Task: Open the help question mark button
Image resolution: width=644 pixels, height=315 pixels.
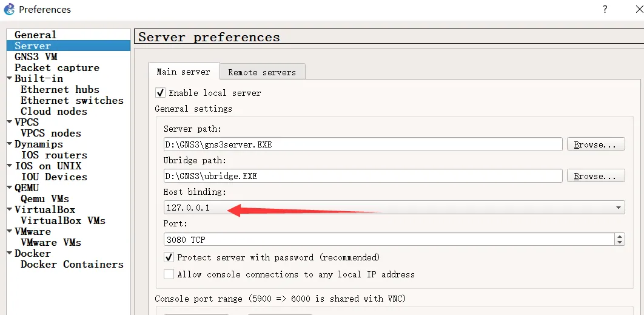Action: click(x=605, y=10)
